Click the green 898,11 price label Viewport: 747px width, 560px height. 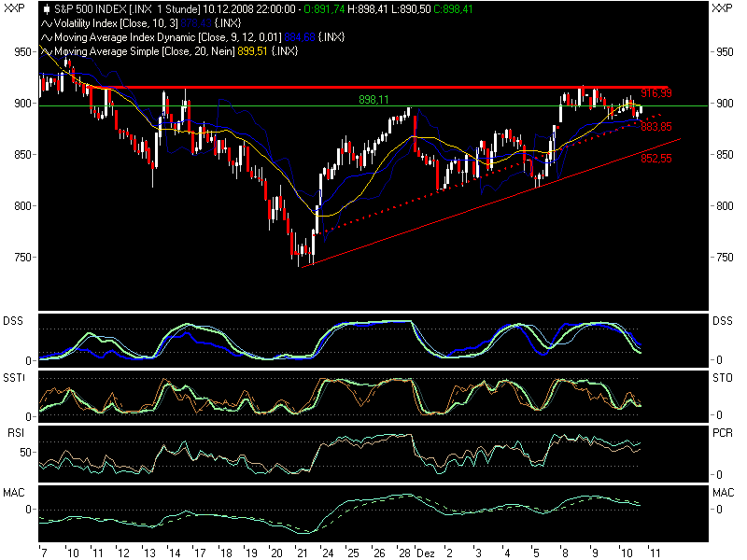(x=373, y=100)
